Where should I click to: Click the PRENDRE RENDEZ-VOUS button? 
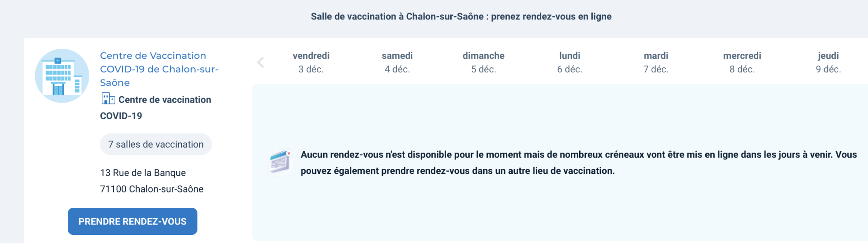point(132,221)
